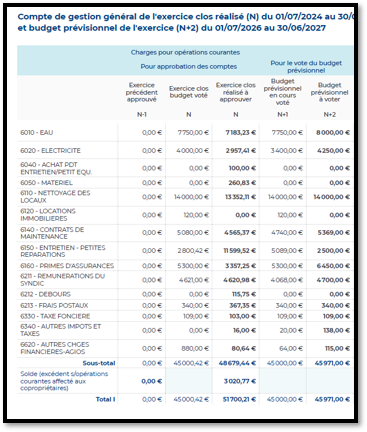367x432 pixels.
Task: Select the '6010 - EAU' row label
Action: [x=37, y=133]
